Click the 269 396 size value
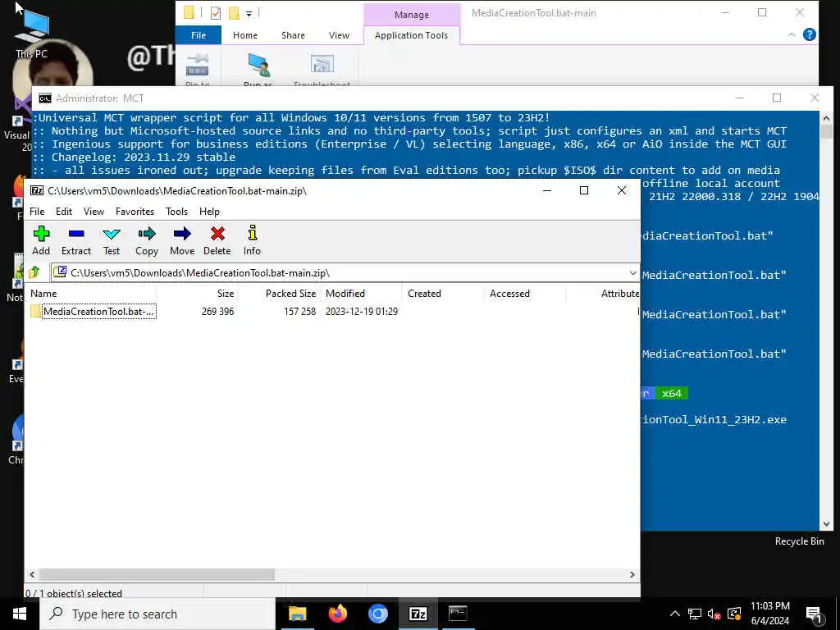The height and width of the screenshot is (630, 840). tap(217, 311)
